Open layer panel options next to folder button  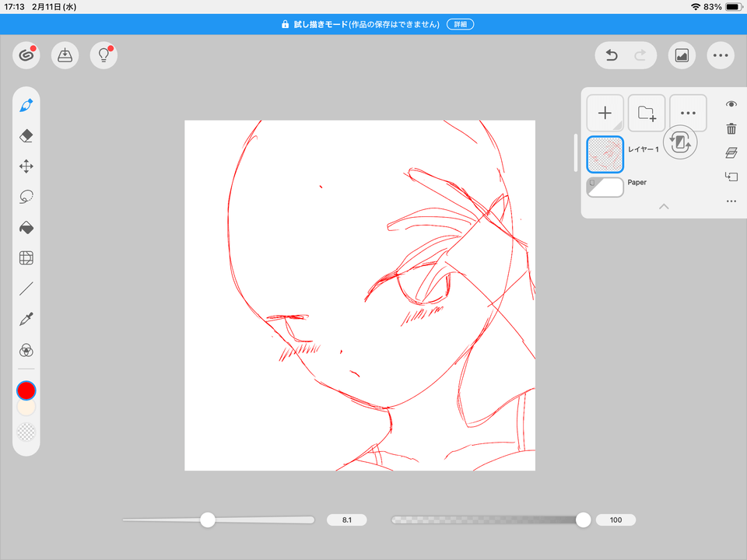point(688,113)
